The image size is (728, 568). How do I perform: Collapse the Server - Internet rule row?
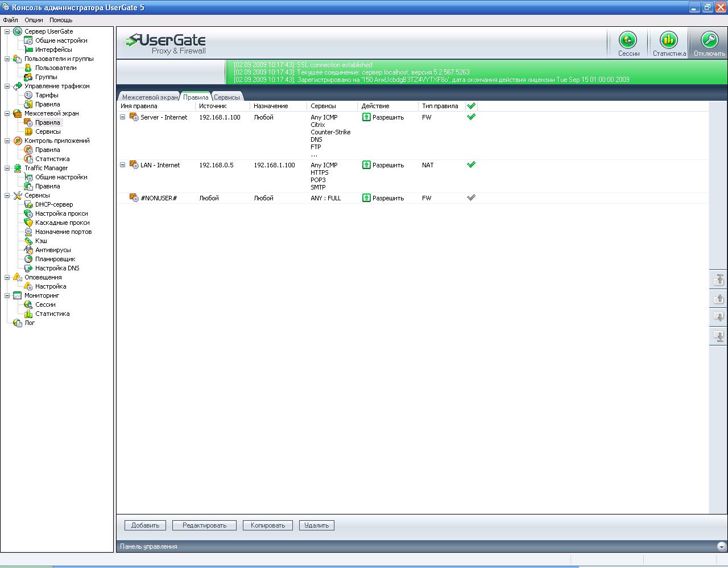tap(122, 117)
